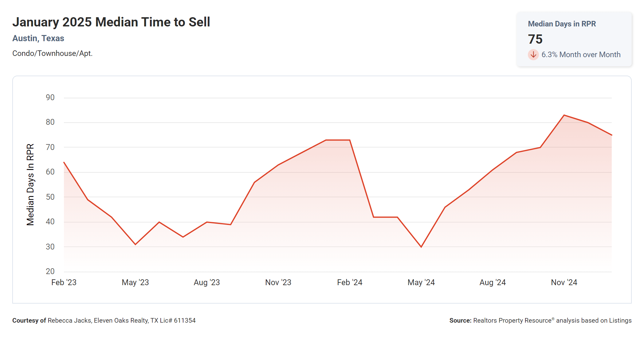The image size is (644, 338).
Task: Click the Nov '24 peak point on the line
Action: coord(564,115)
